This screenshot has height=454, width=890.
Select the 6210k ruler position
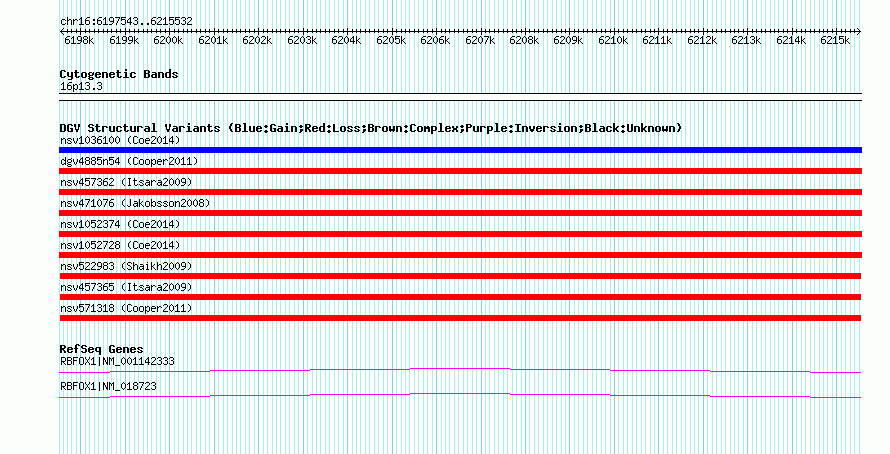coord(614,41)
